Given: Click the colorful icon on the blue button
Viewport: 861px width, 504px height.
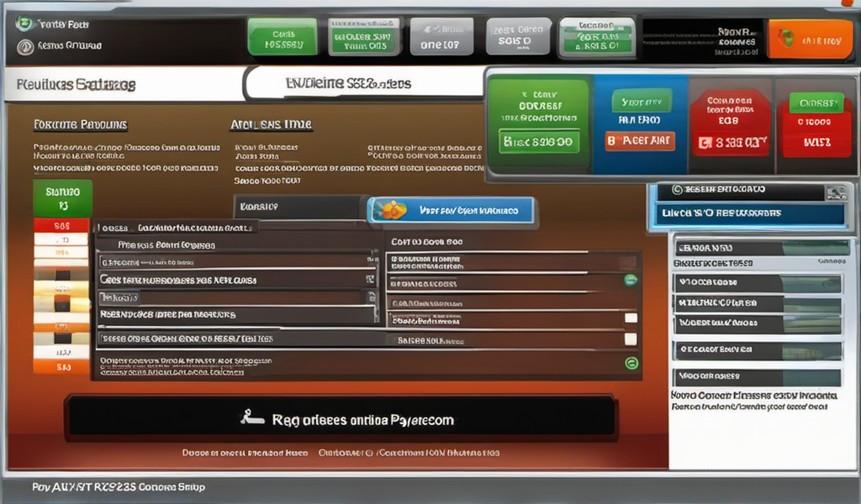Looking at the screenshot, I should (391, 210).
